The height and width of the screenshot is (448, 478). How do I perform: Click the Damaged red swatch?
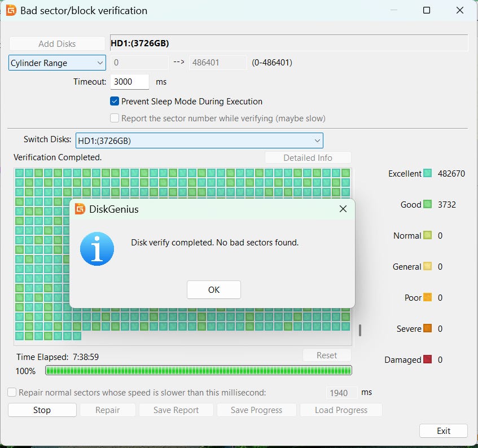(x=428, y=359)
